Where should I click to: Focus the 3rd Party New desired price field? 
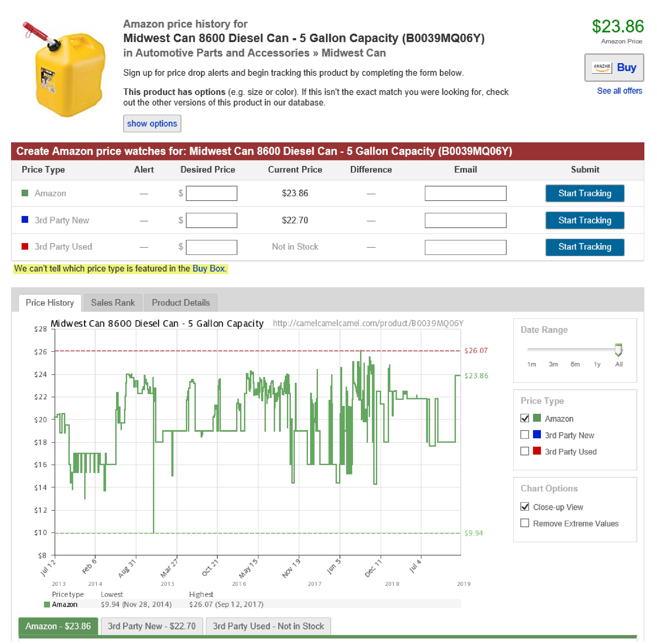(212, 220)
